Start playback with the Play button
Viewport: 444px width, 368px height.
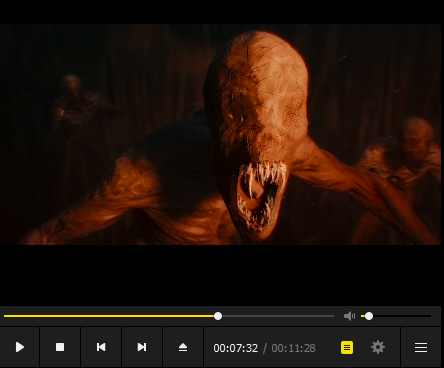point(20,347)
